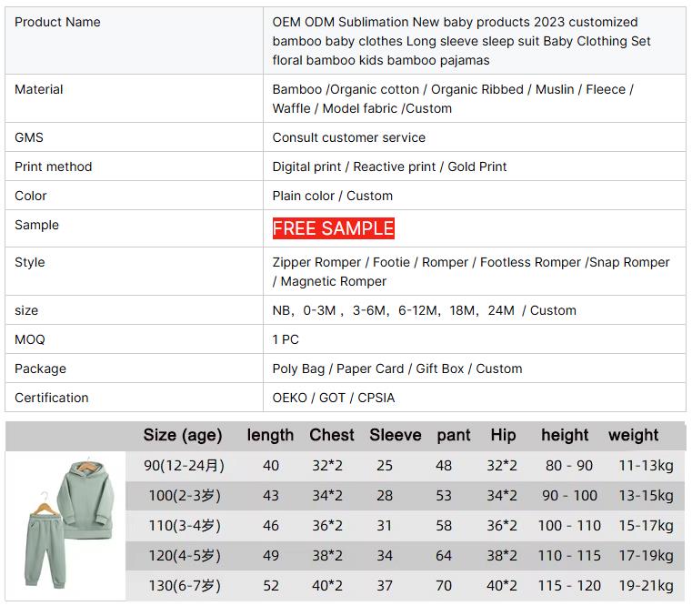Click the MOQ value 1 PC
The image size is (692, 616).
286,339
